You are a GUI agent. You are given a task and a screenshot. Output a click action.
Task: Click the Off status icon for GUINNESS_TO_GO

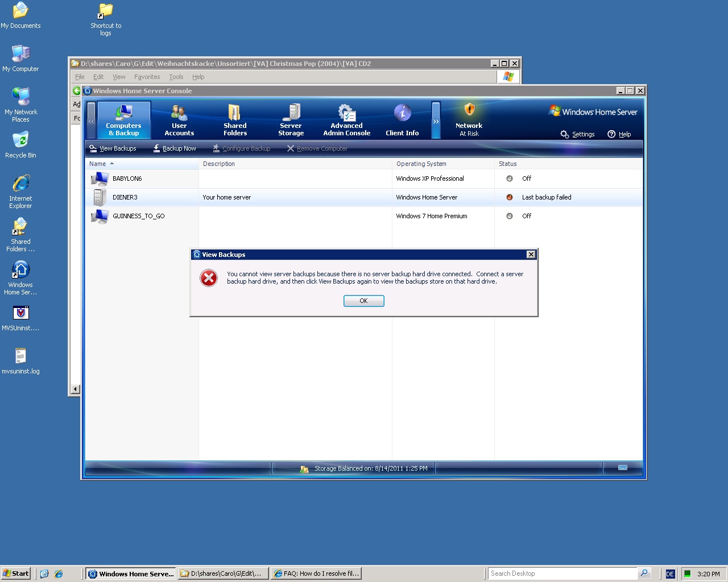510,216
